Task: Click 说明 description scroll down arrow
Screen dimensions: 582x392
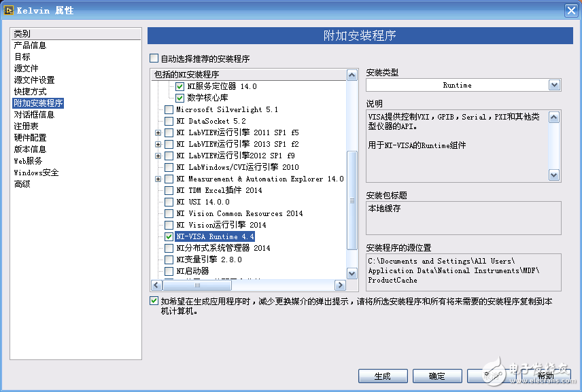Action: (x=554, y=175)
